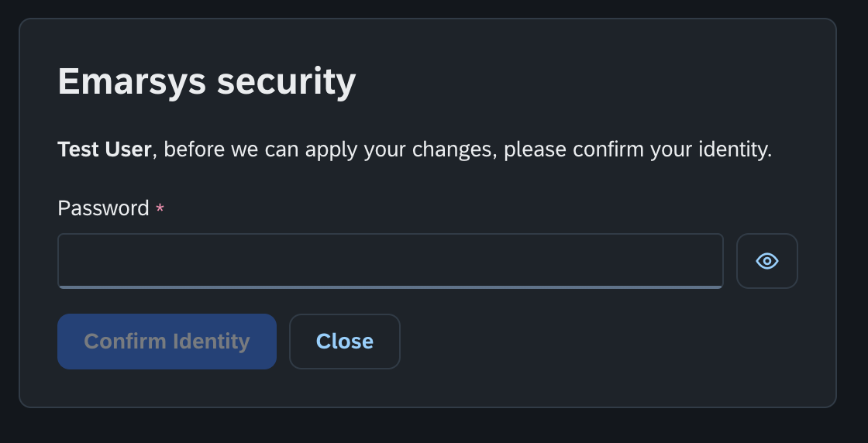Click the word Emarsys in dialog header
The height and width of the screenshot is (443, 868).
tap(132, 81)
